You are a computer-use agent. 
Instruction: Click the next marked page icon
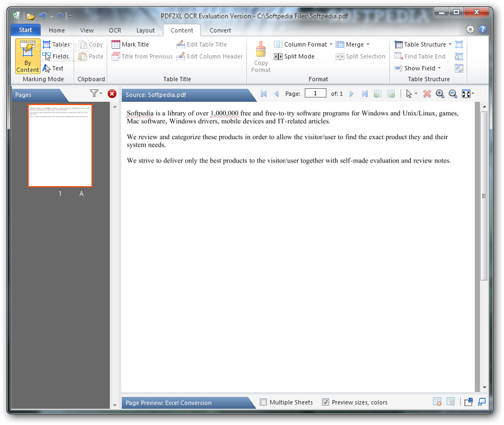click(x=391, y=94)
